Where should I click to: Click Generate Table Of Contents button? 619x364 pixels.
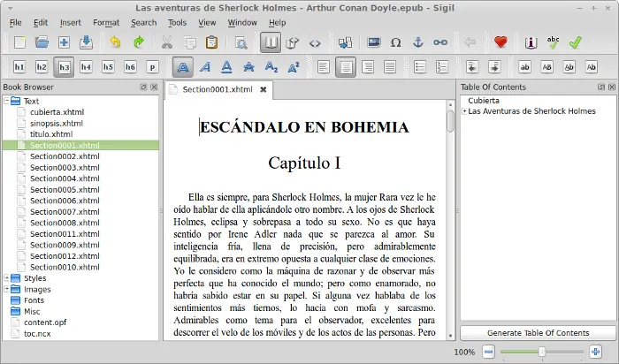click(538, 333)
